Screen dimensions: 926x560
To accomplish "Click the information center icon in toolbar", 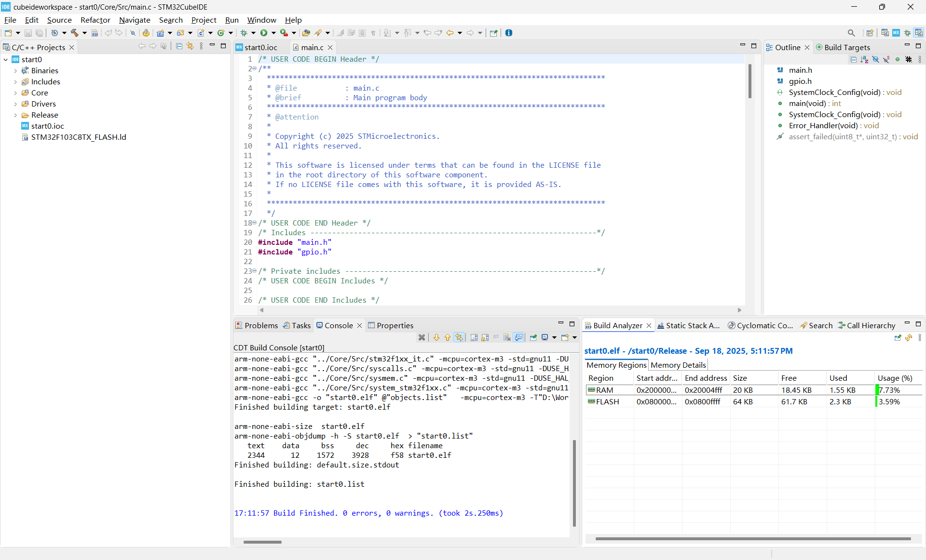I will 509,33.
